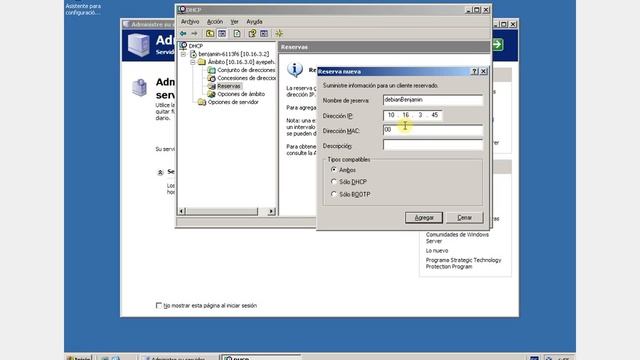Click the yellow star new-item toolbar icon

point(279,33)
